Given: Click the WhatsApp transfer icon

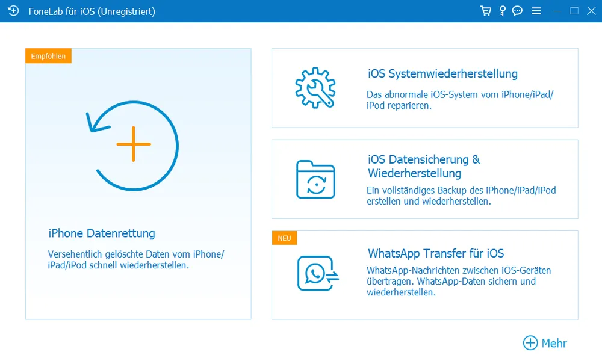Looking at the screenshot, I should (x=318, y=273).
